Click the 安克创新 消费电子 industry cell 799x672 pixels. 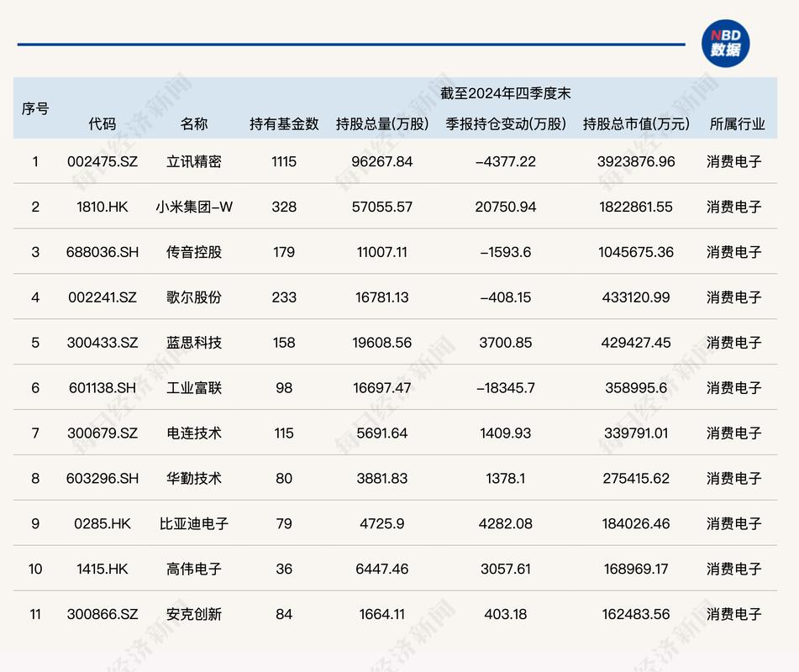pos(735,614)
